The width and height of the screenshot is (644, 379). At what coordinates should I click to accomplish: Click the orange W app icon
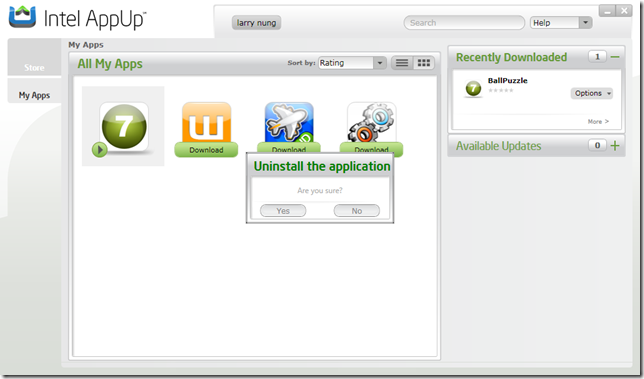[x=207, y=122]
